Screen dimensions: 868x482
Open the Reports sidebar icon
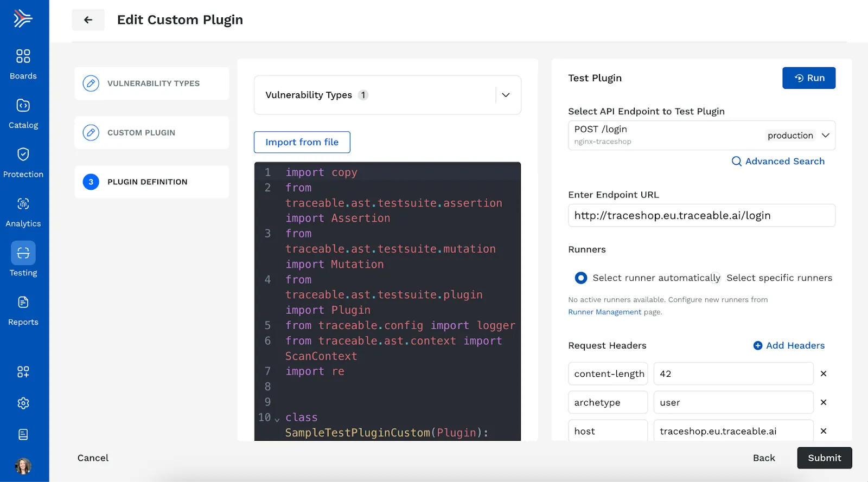click(x=23, y=302)
